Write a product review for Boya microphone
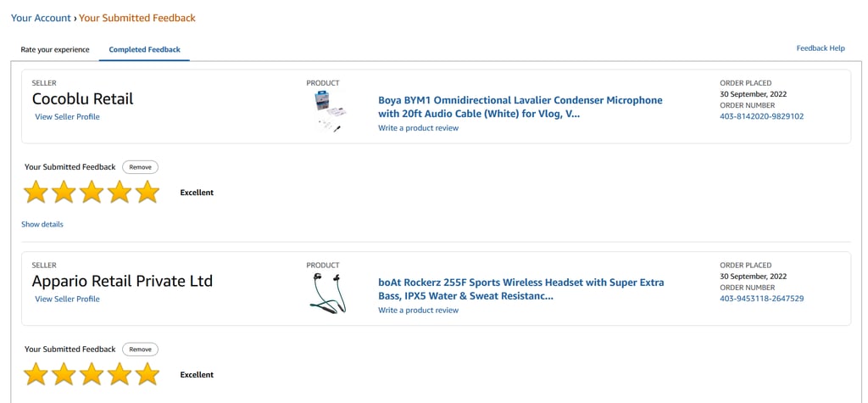This screenshot has width=868, height=403. point(418,128)
